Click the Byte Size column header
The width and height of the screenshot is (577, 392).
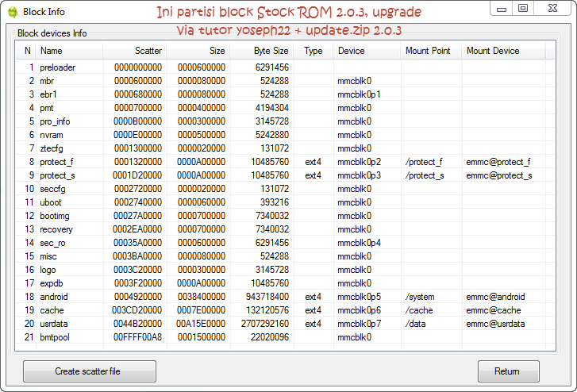click(262, 51)
